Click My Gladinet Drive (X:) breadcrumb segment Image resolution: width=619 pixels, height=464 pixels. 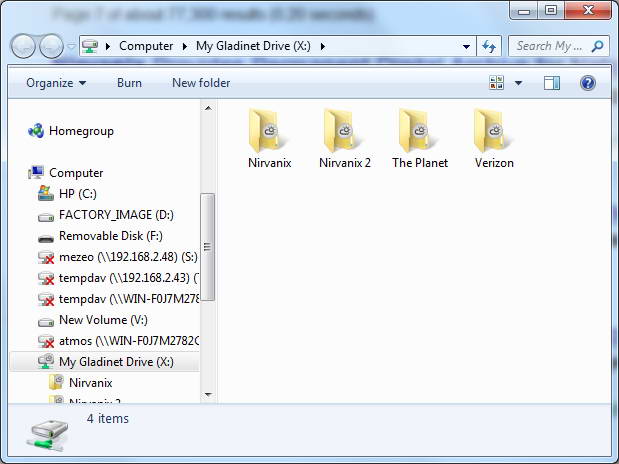253,46
